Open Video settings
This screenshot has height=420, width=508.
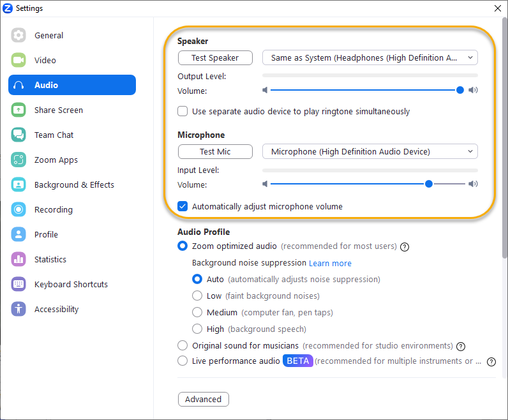[x=72, y=60]
